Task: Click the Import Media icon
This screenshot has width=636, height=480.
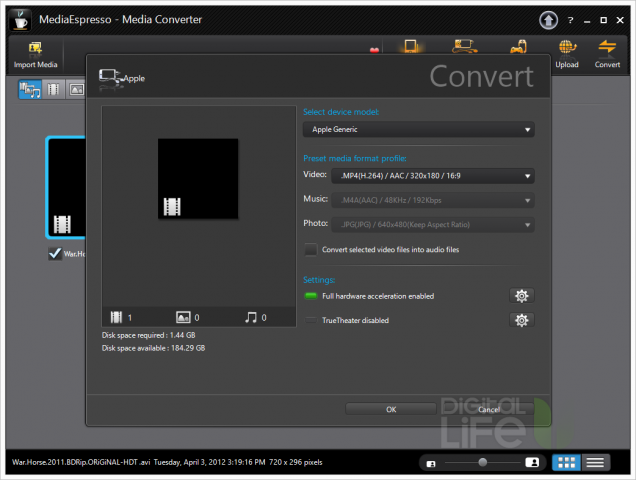Action: pyautogui.click(x=35, y=48)
